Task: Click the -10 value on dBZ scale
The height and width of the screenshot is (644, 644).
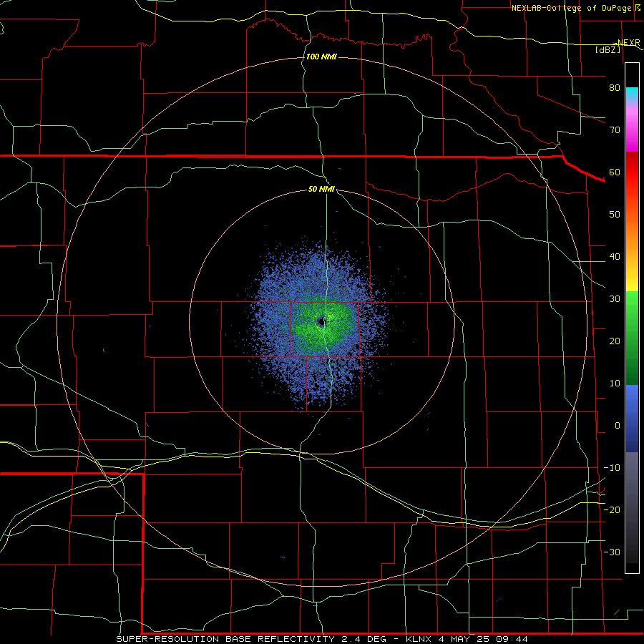Action: (x=612, y=467)
